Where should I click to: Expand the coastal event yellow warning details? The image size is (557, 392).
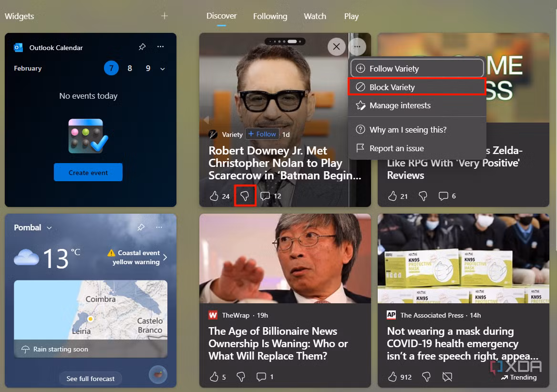point(165,257)
